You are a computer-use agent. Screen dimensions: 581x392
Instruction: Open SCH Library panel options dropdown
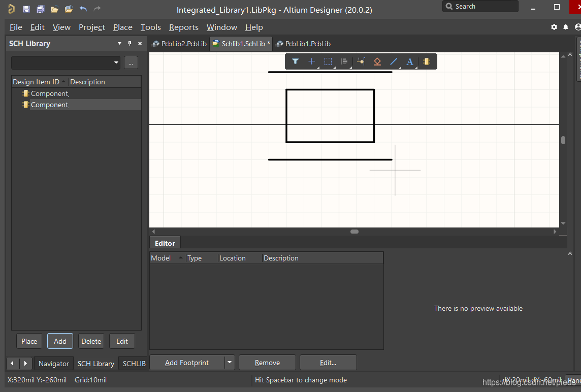coord(119,44)
